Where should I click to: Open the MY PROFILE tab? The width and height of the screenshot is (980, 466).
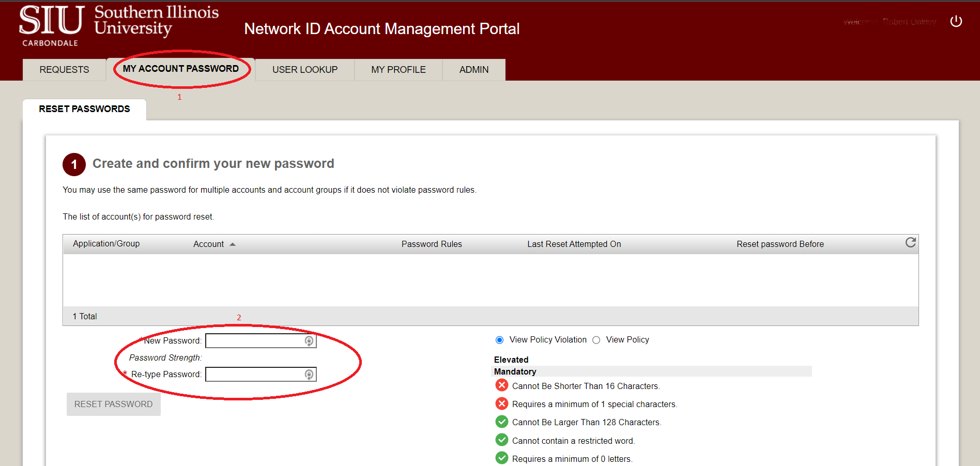click(x=398, y=69)
